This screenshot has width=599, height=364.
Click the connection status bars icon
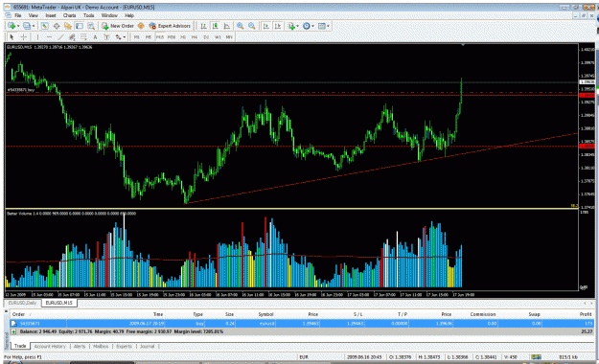(x=536, y=356)
